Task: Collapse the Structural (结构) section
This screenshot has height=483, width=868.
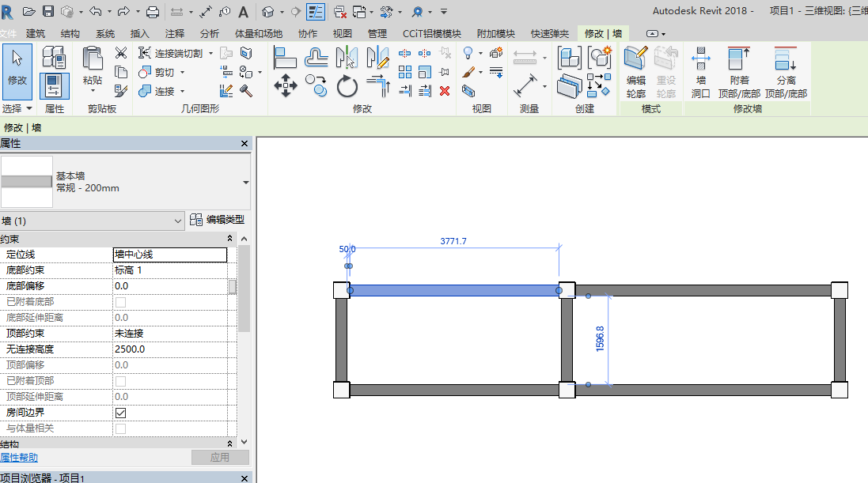Action: coord(229,443)
